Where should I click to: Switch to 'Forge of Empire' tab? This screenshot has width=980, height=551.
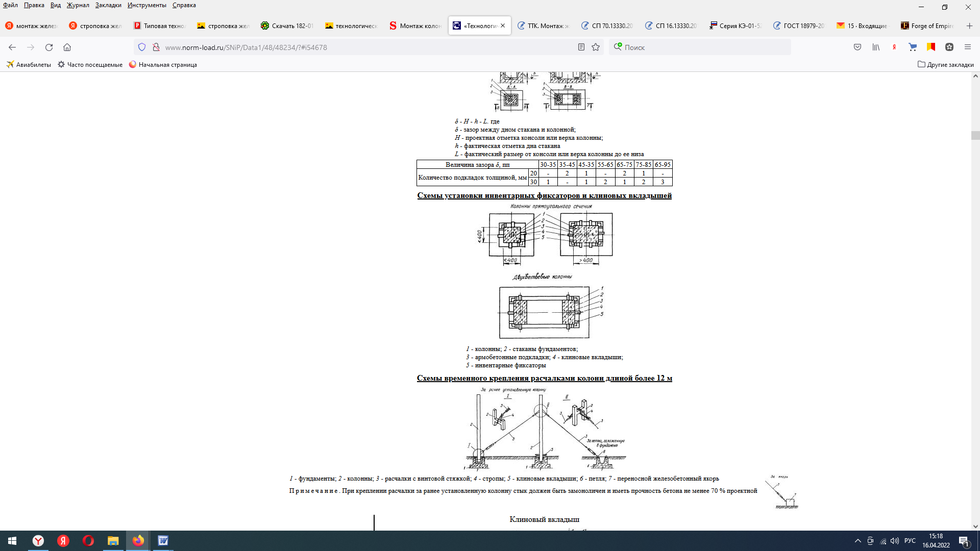(x=927, y=26)
